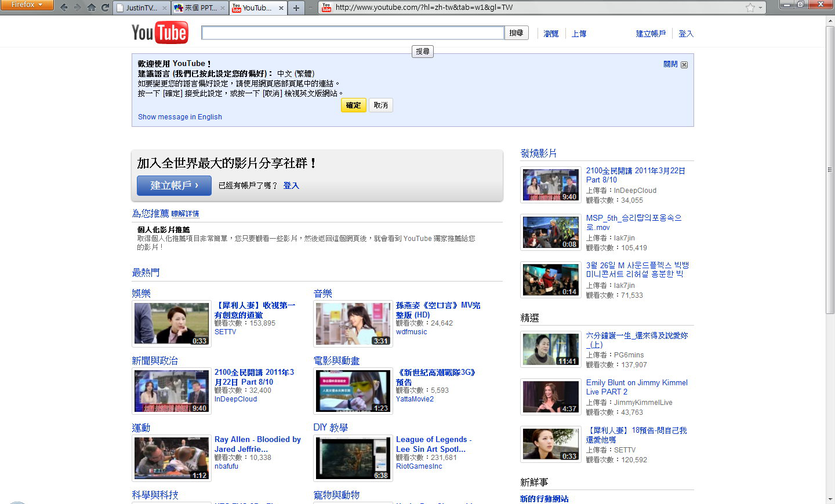This screenshot has height=504, width=835.
Task: Open the 新聞與政治 category heading
Action: 155,361
